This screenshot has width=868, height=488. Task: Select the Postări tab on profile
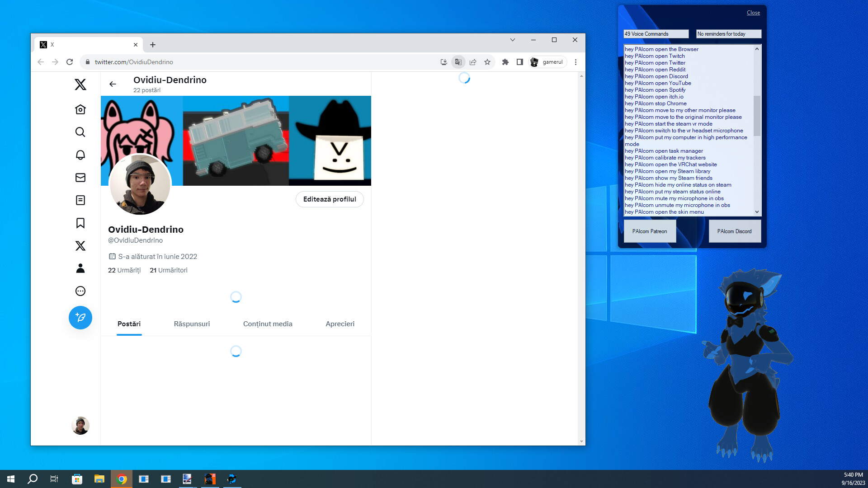(x=129, y=324)
